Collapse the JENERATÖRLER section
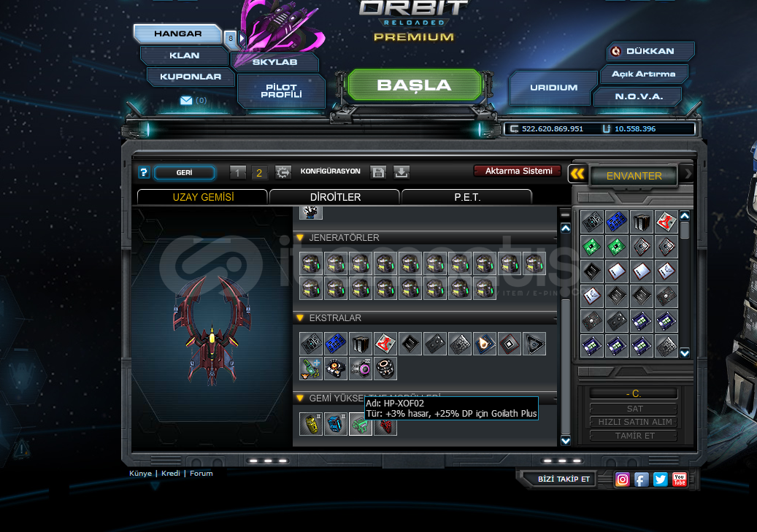The width and height of the screenshot is (757, 532). click(300, 237)
